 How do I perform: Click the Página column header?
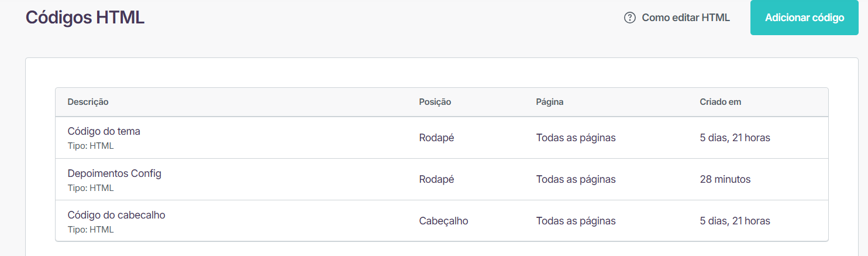click(550, 102)
